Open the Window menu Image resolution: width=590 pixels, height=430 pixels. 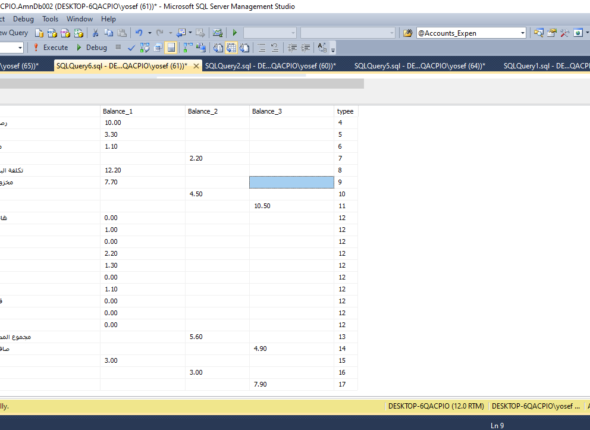(x=79, y=19)
